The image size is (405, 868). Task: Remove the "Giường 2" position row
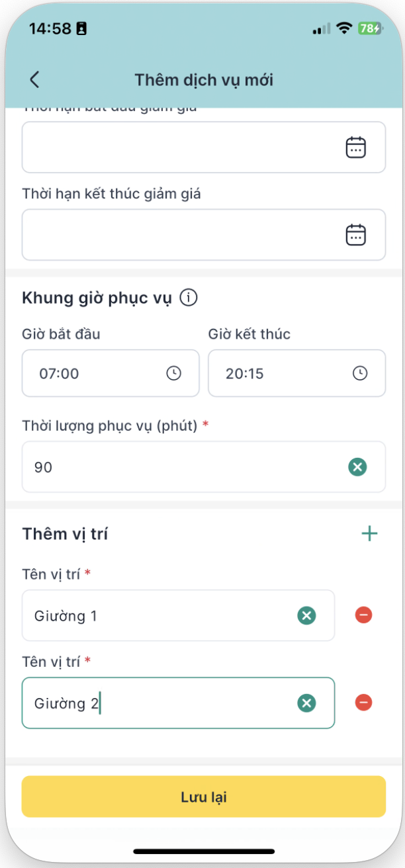pos(363,703)
